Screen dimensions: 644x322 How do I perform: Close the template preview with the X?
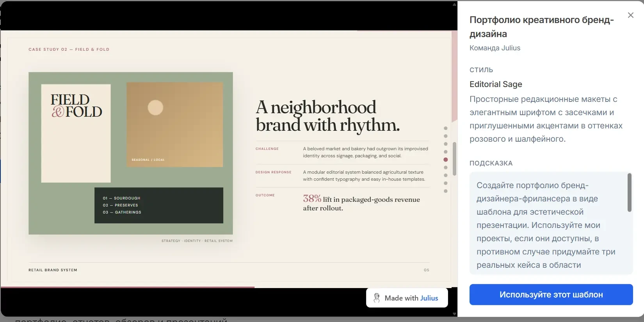630,15
